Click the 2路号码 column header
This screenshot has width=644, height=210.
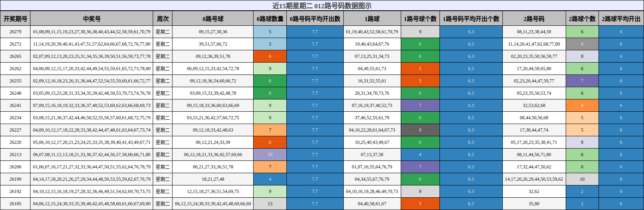(x=534, y=19)
